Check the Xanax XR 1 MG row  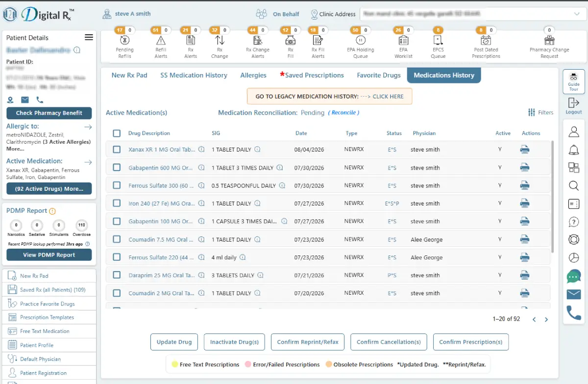pos(117,150)
